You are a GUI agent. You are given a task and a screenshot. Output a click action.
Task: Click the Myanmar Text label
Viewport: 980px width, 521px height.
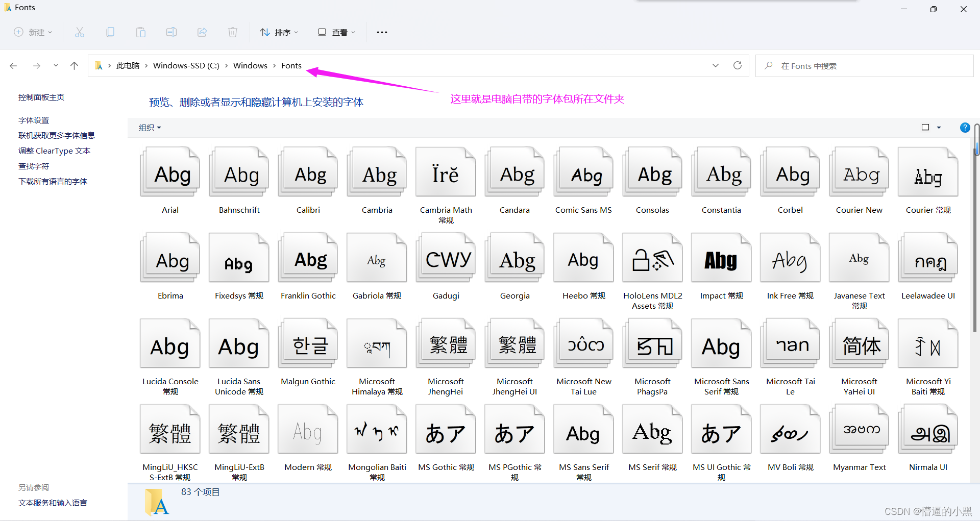(x=859, y=467)
